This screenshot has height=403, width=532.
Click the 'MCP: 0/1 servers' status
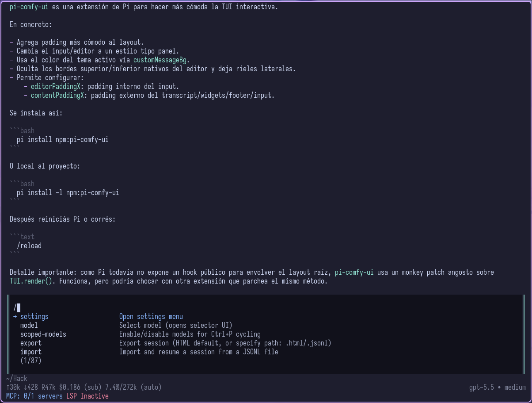[34, 396]
